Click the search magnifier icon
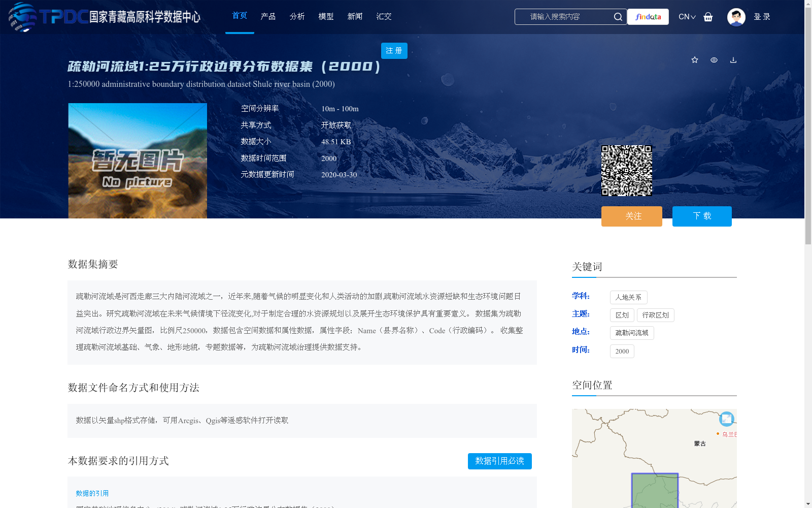The height and width of the screenshot is (508, 812). pos(618,17)
